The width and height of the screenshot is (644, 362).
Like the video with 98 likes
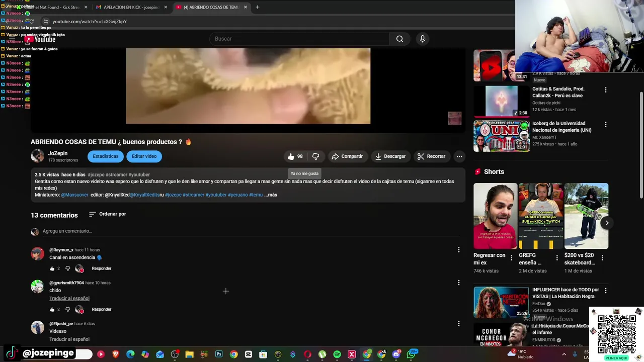[295, 156]
